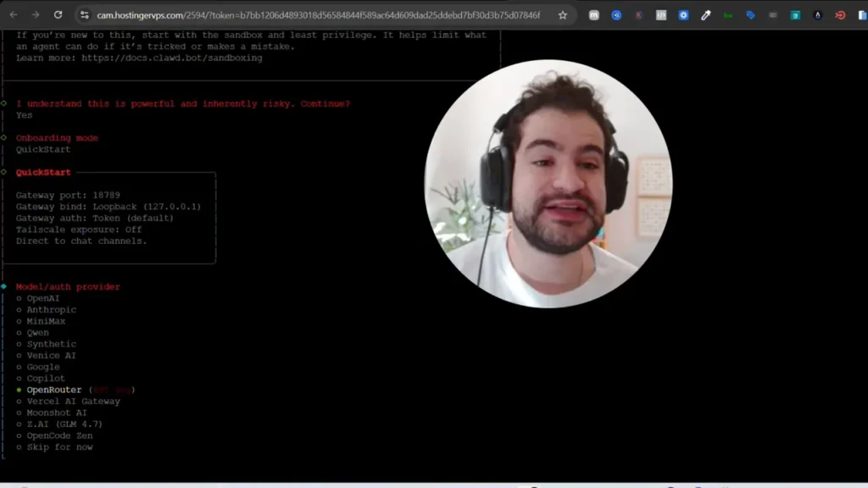The width and height of the screenshot is (868, 488).
Task: Click the browser back button
Action: [12, 14]
